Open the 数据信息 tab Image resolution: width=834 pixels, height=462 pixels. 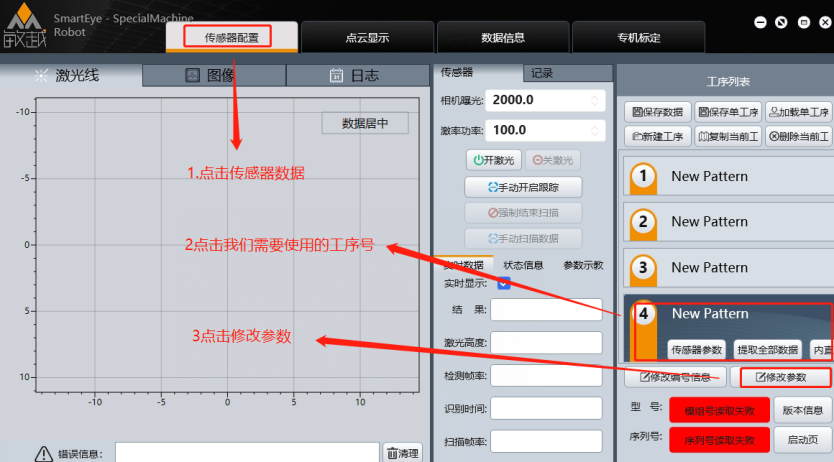[x=502, y=38]
